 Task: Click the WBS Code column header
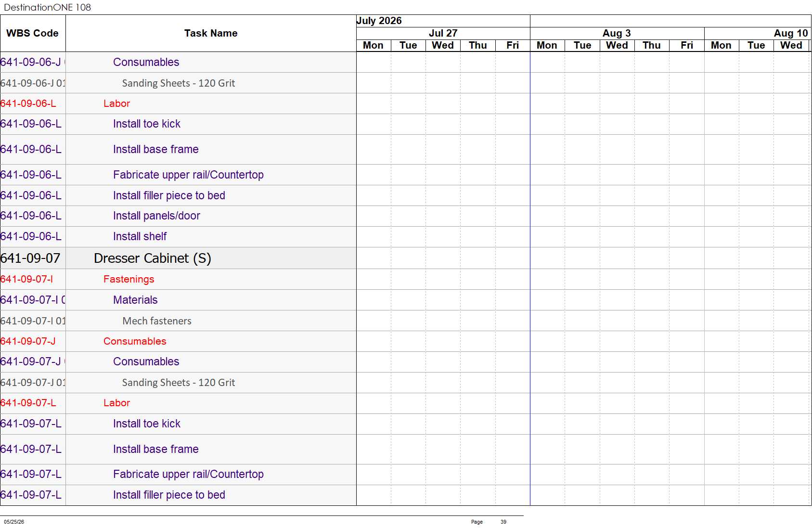pyautogui.click(x=32, y=33)
